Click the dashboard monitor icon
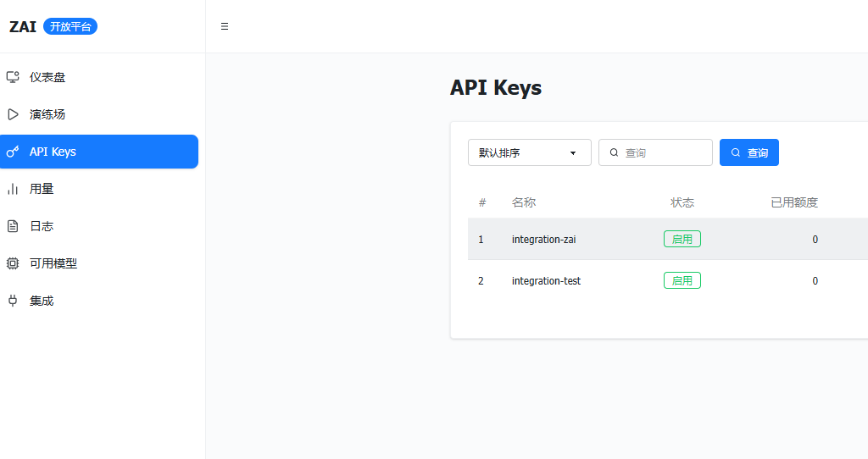The image size is (868, 459). click(13, 77)
